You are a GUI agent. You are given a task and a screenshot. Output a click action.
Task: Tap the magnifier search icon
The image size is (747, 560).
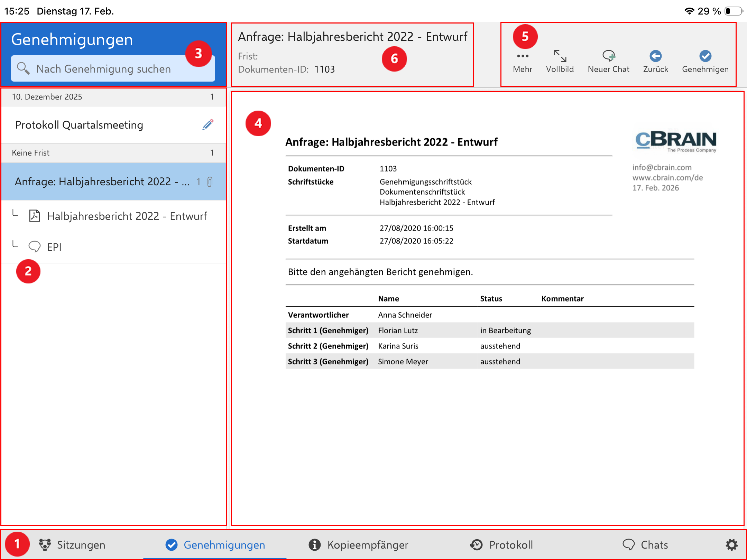pyautogui.click(x=23, y=68)
